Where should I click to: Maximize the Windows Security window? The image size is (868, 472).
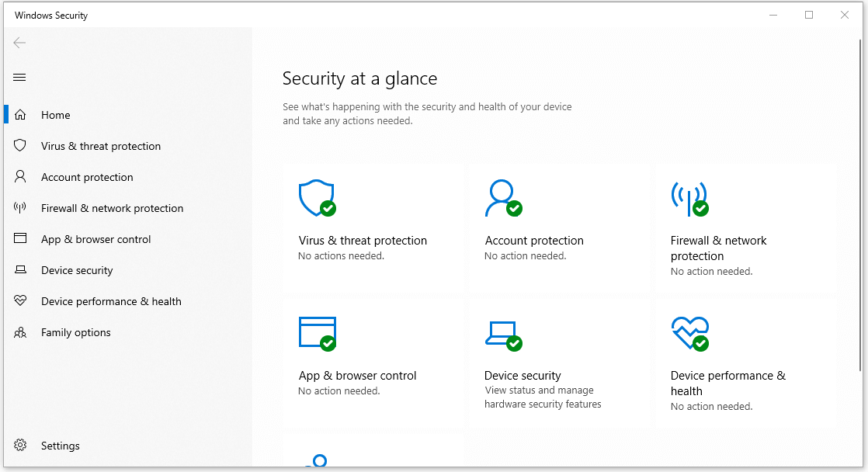(809, 15)
